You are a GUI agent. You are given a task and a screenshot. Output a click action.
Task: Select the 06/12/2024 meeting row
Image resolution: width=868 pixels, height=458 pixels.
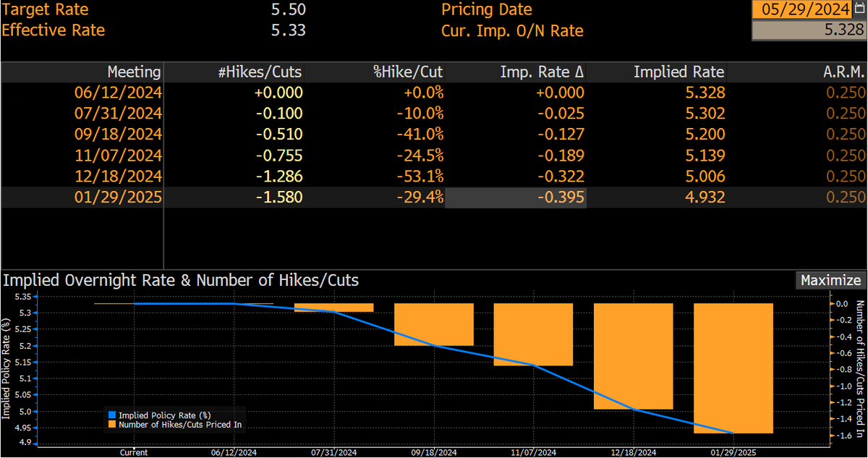434,93
